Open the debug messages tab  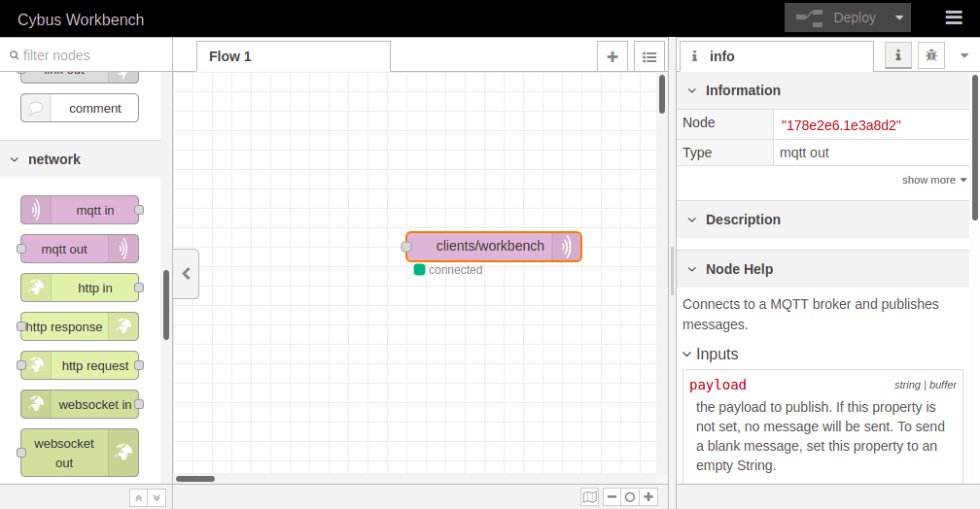click(931, 56)
